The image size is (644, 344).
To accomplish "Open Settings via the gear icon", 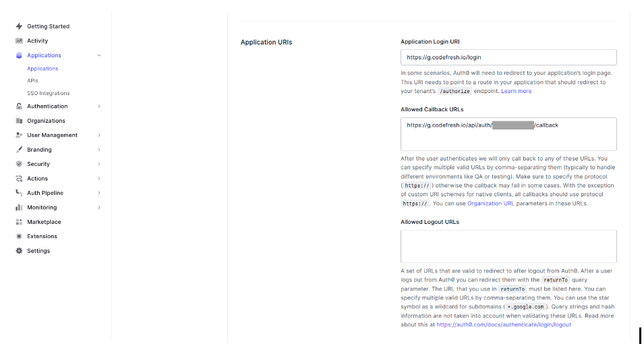I will (19, 251).
